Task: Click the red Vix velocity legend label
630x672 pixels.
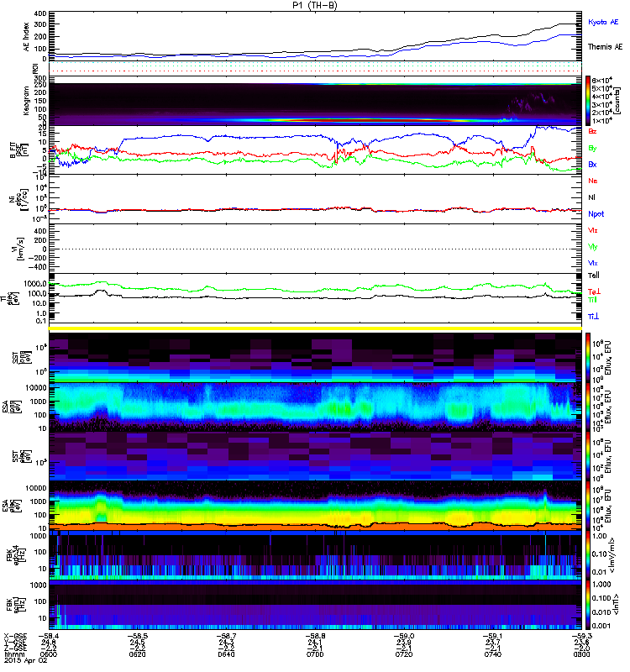Action: coord(592,230)
